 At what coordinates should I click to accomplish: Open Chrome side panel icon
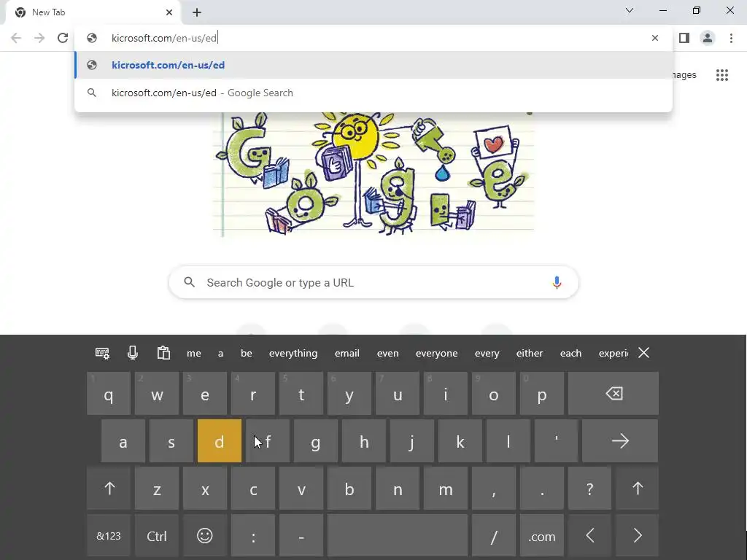[684, 38]
